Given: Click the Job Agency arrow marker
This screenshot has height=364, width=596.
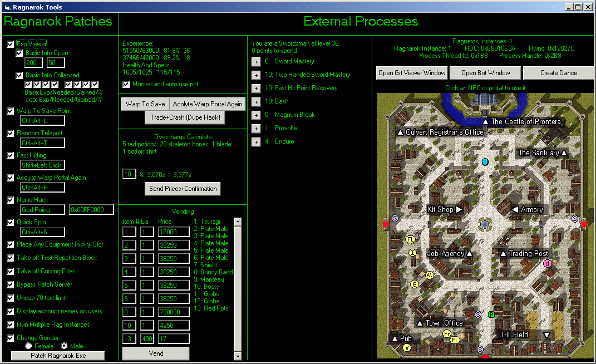Looking at the screenshot, I should (469, 254).
